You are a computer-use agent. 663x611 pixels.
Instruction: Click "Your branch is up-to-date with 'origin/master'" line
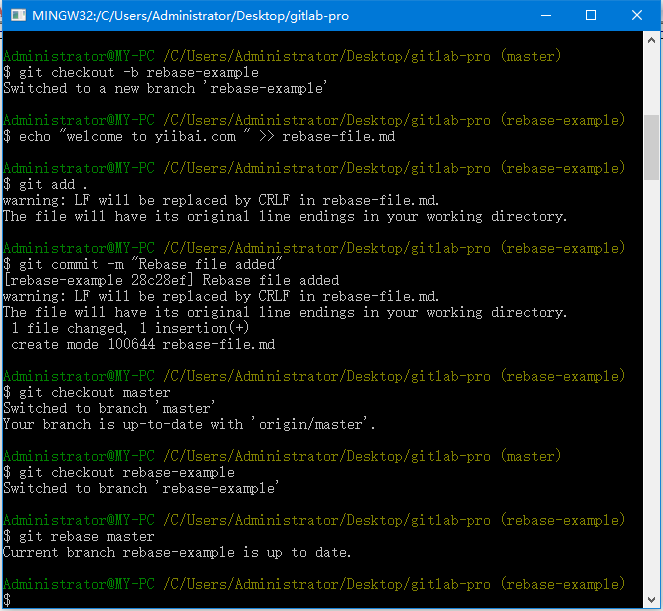point(189,425)
